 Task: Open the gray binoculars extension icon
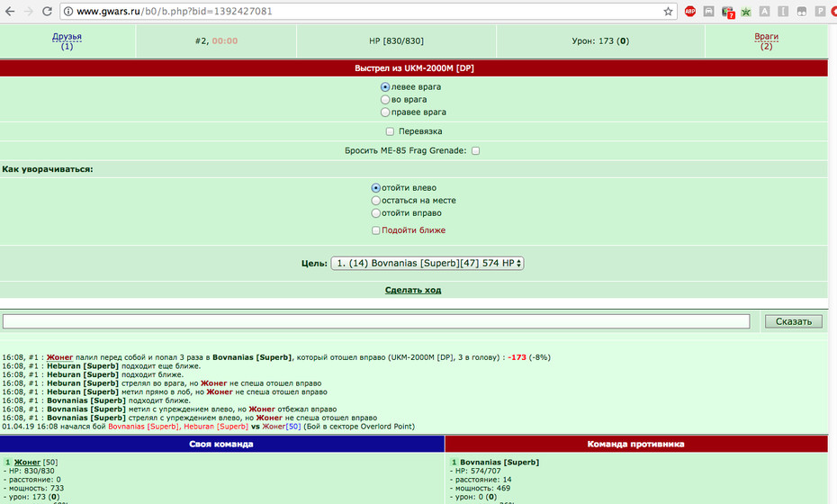(802, 11)
